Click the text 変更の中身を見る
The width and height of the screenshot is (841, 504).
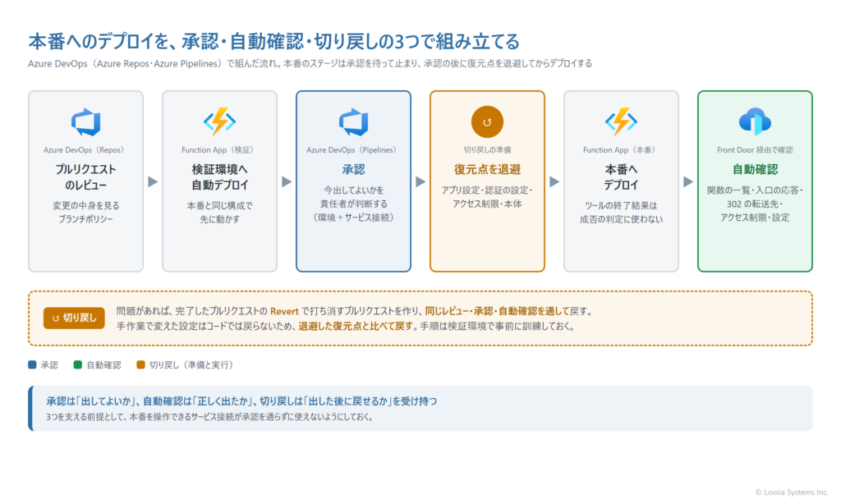(x=85, y=205)
